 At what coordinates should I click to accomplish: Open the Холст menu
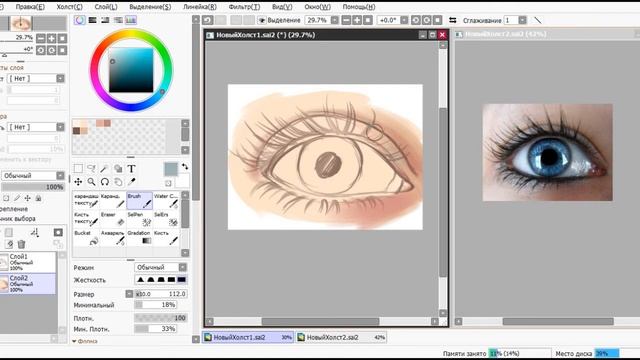[69, 7]
